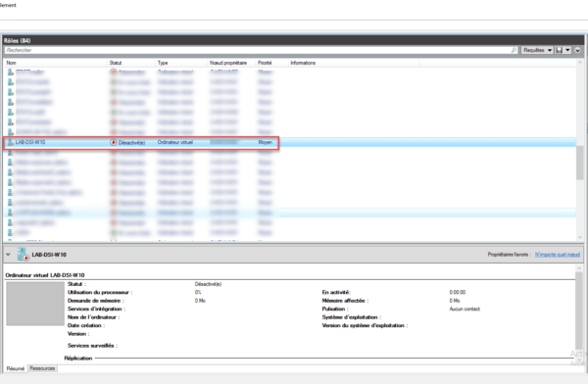This screenshot has width=588, height=384.
Task: Switch to the Ressources tab
Action: [42, 368]
